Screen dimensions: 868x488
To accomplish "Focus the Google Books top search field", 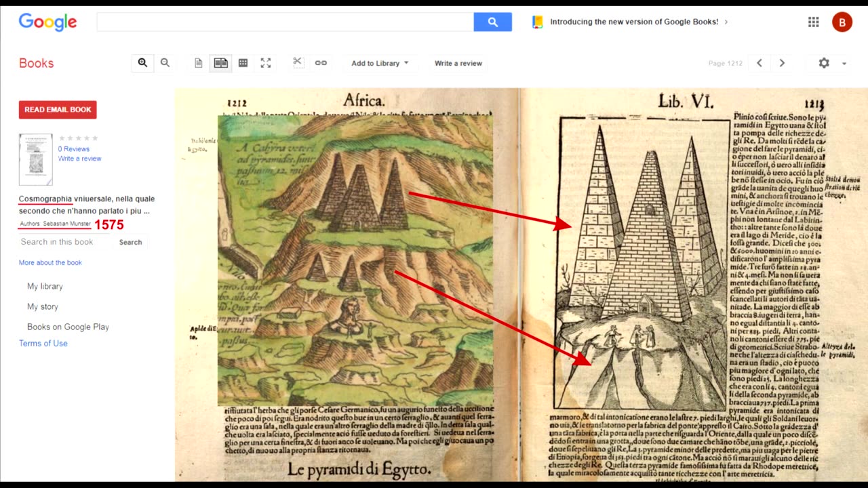I will coord(285,22).
